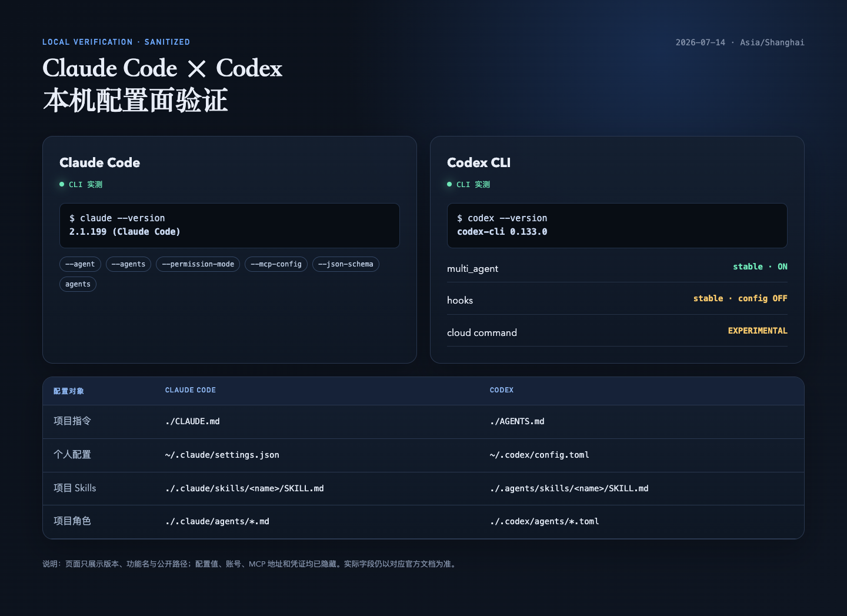
Task: Click the multi_agent feature label
Action: point(472,269)
